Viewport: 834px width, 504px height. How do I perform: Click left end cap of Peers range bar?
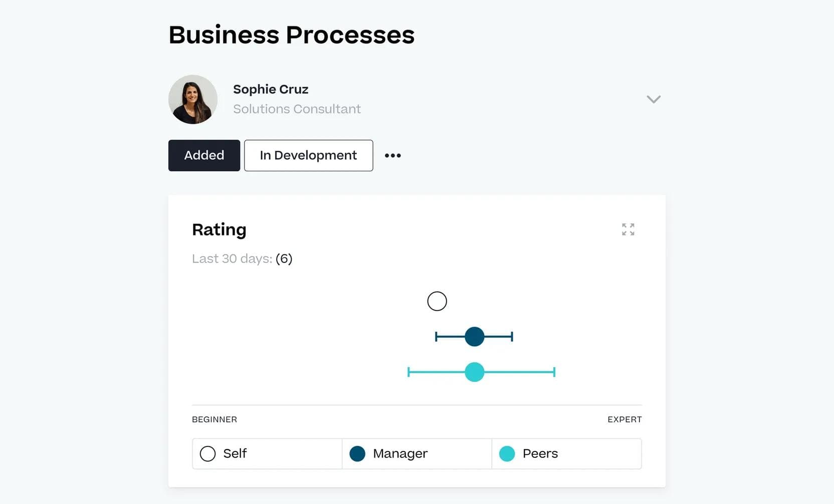pyautogui.click(x=408, y=372)
